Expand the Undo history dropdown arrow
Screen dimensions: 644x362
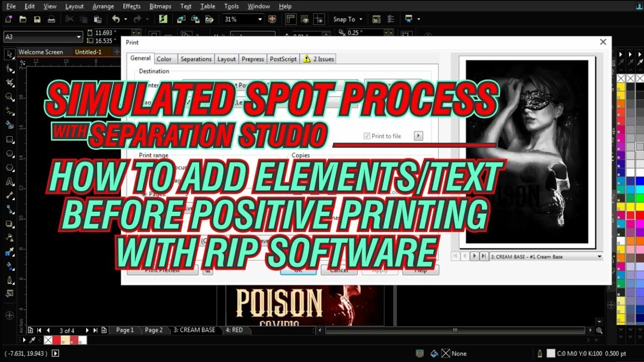point(125,19)
